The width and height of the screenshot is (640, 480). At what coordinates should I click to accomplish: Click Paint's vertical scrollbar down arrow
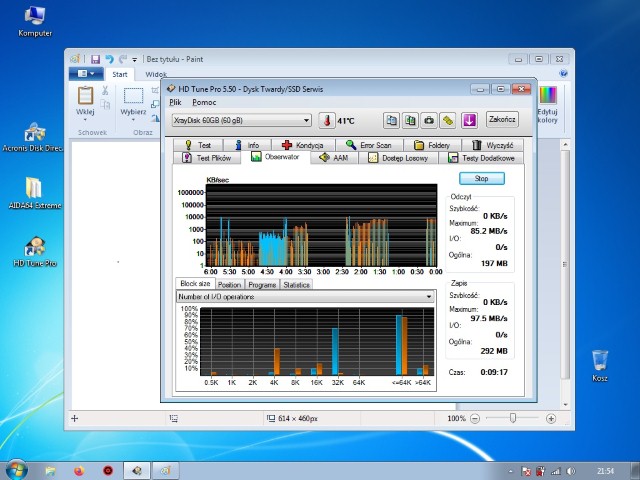(x=565, y=404)
